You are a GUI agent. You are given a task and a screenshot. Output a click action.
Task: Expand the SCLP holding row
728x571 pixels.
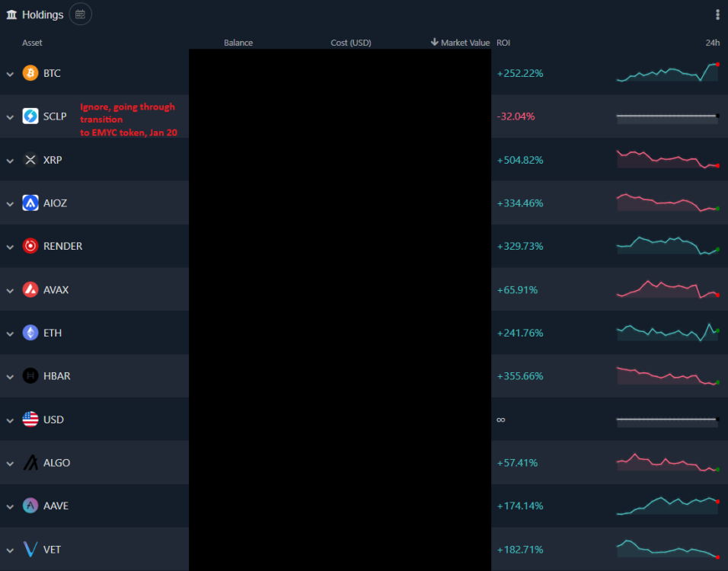point(10,116)
